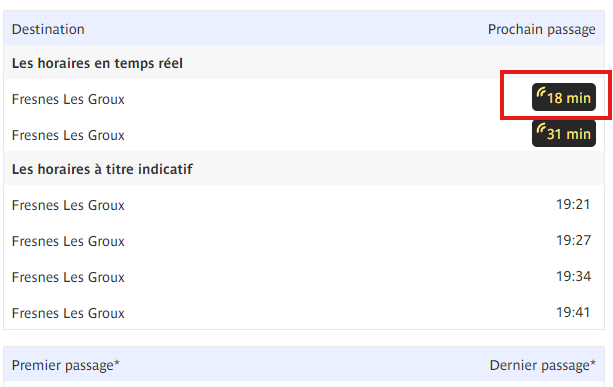613x387 pixels.
Task: Open first real-time Fresnes Les Groux row
Action: 304,97
